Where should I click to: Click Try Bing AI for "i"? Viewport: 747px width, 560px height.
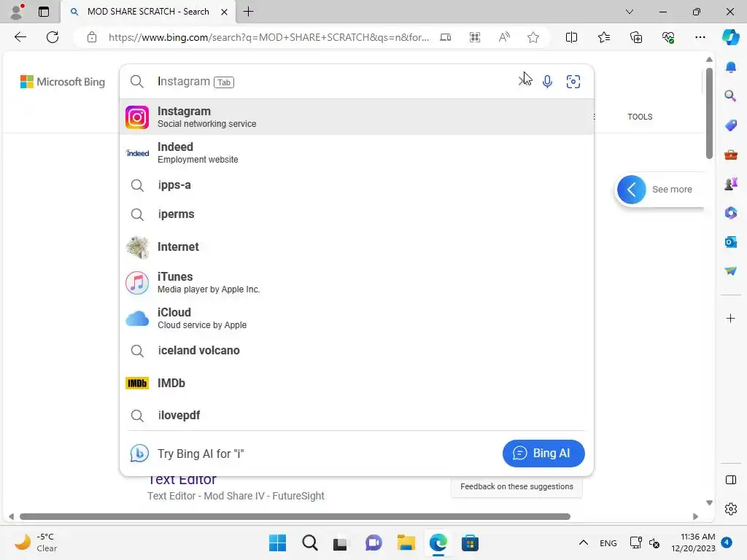(200, 454)
